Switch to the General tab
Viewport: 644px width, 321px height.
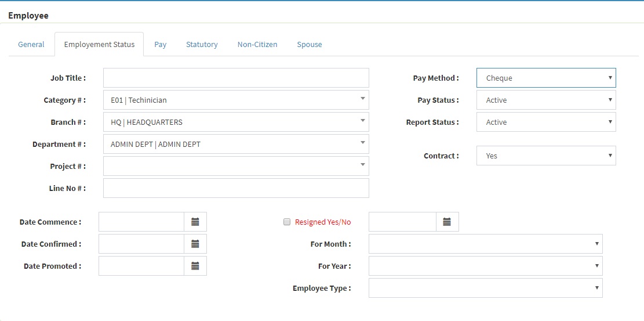(31, 44)
